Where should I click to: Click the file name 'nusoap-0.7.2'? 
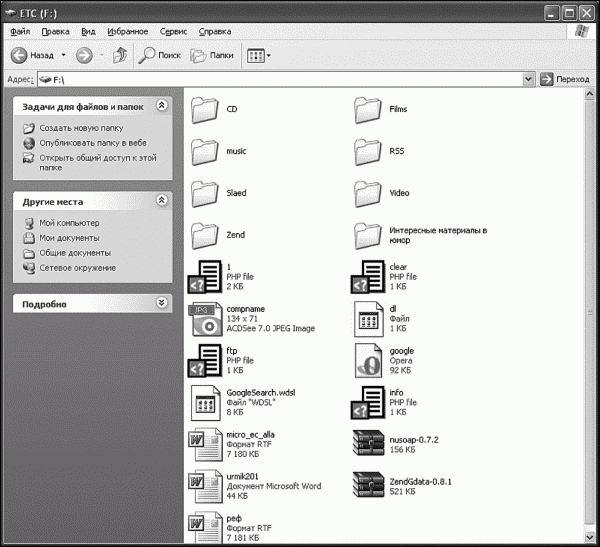tap(414, 440)
